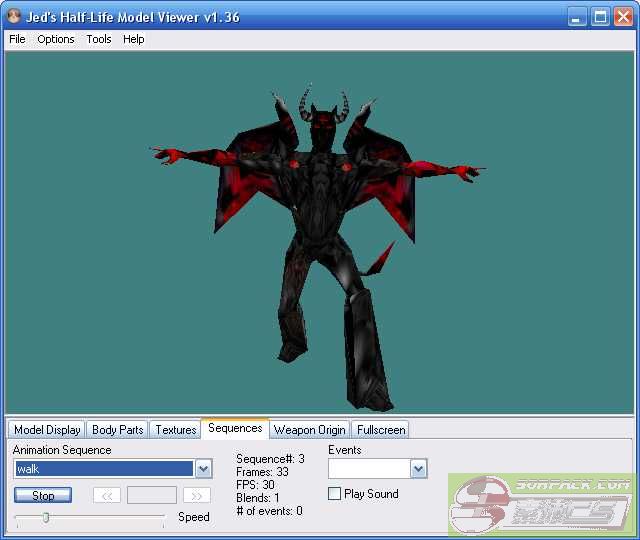Open the Fullscreen tab

click(x=381, y=430)
